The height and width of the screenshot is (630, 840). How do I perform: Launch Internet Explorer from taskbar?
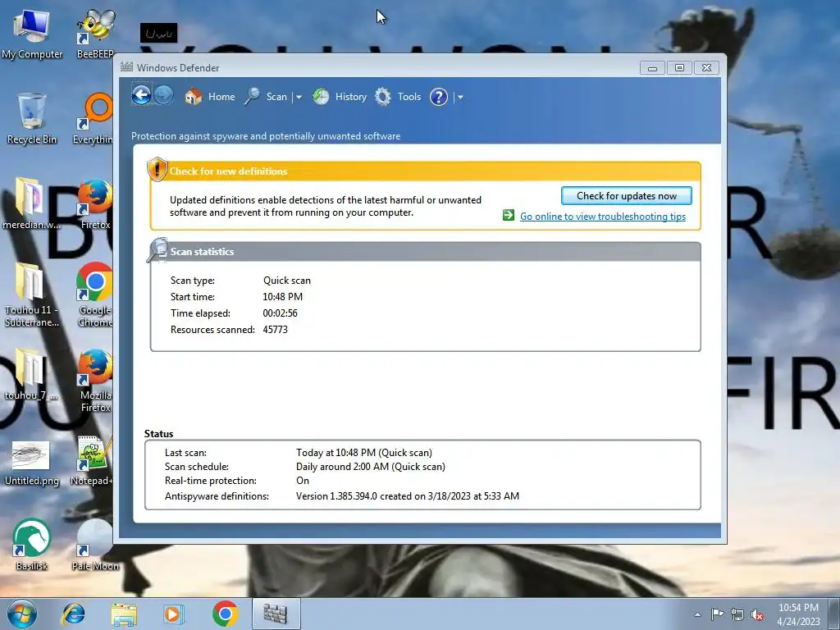pos(73,614)
